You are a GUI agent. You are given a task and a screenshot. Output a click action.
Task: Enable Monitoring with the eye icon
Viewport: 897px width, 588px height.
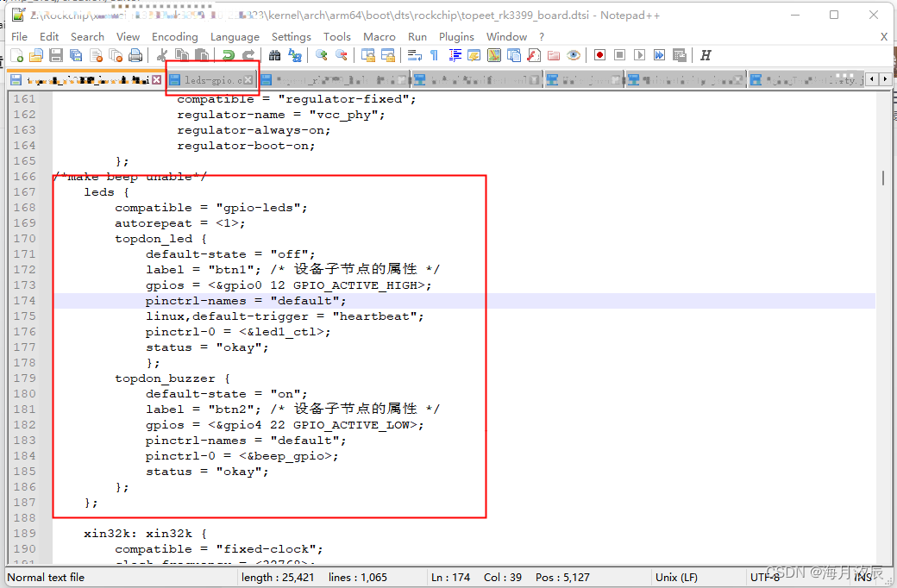point(572,54)
